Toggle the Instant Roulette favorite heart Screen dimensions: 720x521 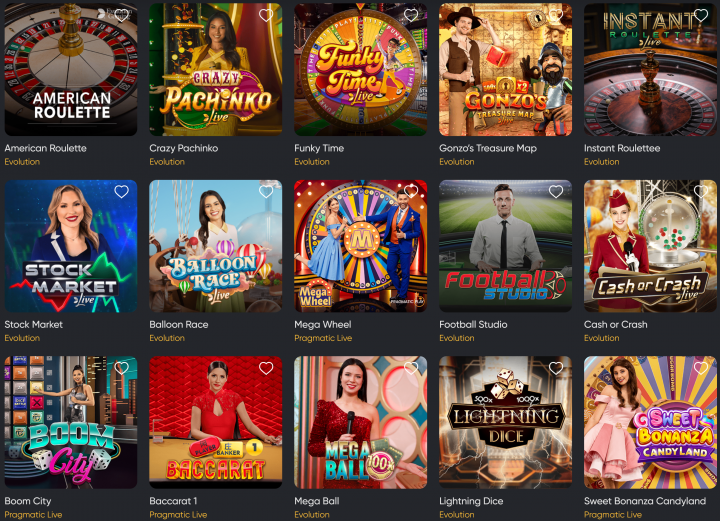[x=701, y=16]
